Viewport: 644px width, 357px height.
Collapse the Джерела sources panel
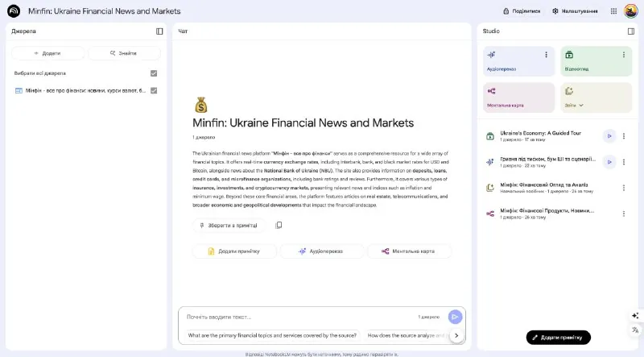(159, 31)
